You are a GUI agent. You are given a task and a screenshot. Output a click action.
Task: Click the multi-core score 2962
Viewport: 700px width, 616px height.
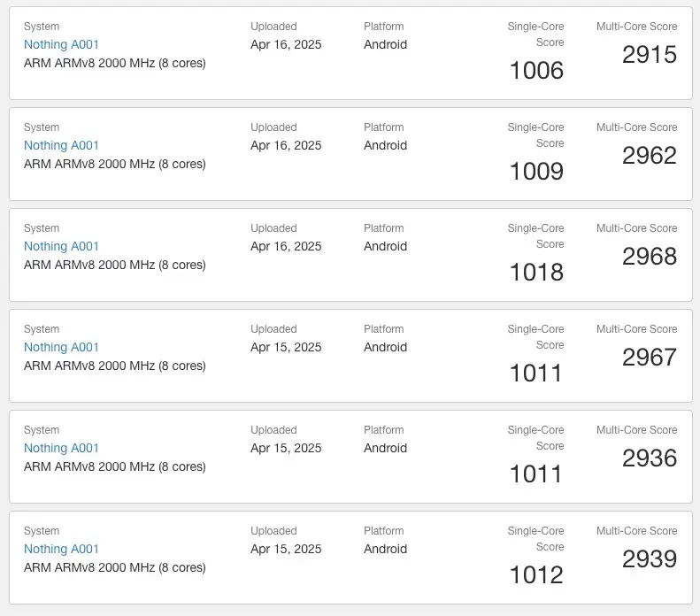pyautogui.click(x=650, y=156)
